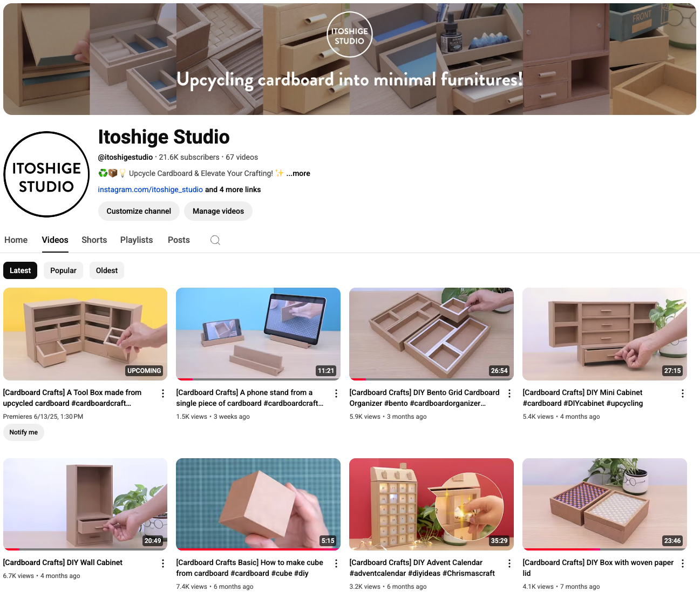Open options menu for DIY Mini Cabinet video

point(683,393)
